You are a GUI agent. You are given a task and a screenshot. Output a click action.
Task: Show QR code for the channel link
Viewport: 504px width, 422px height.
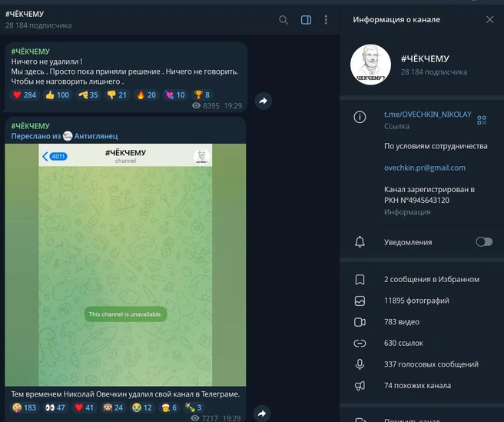pyautogui.click(x=482, y=120)
